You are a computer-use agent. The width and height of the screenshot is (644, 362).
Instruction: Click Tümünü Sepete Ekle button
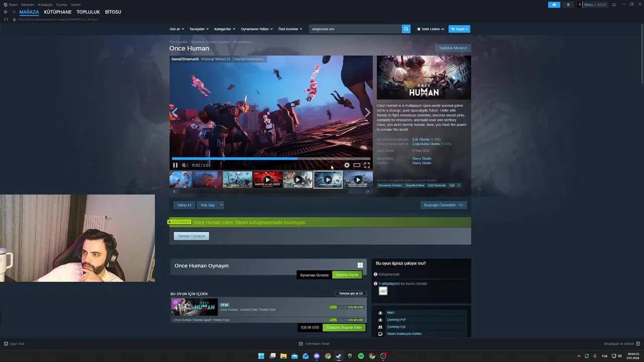pyautogui.click(x=344, y=327)
